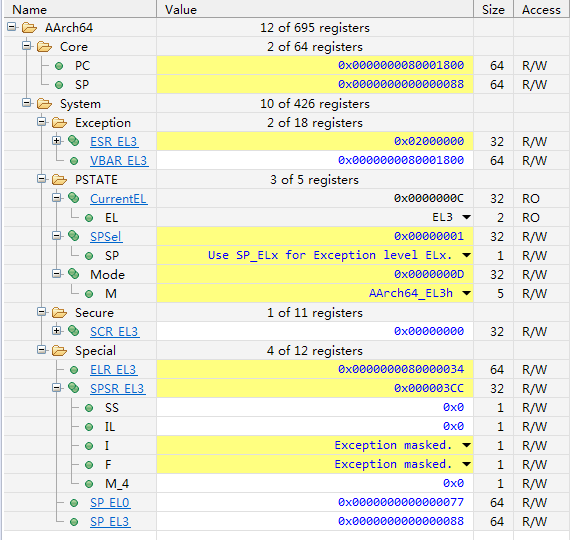Expand the ESR_EL3 register fields

click(x=56, y=141)
